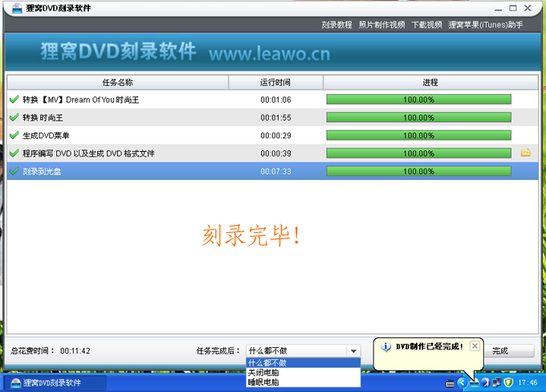The height and width of the screenshot is (392, 546).
Task: Open green shield security tray icon
Action: point(508,382)
